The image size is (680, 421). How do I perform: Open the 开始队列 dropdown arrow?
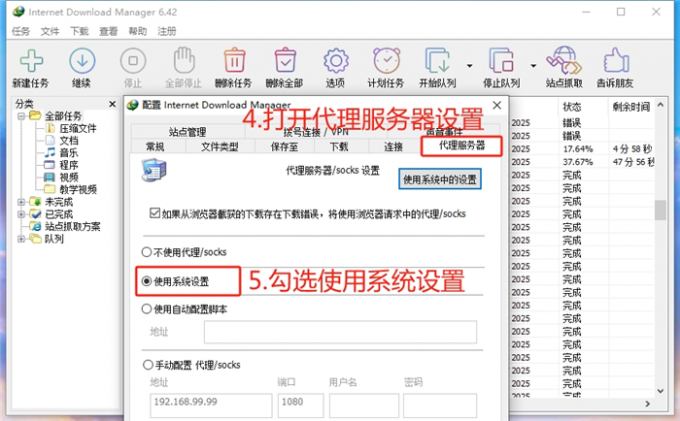469,65
